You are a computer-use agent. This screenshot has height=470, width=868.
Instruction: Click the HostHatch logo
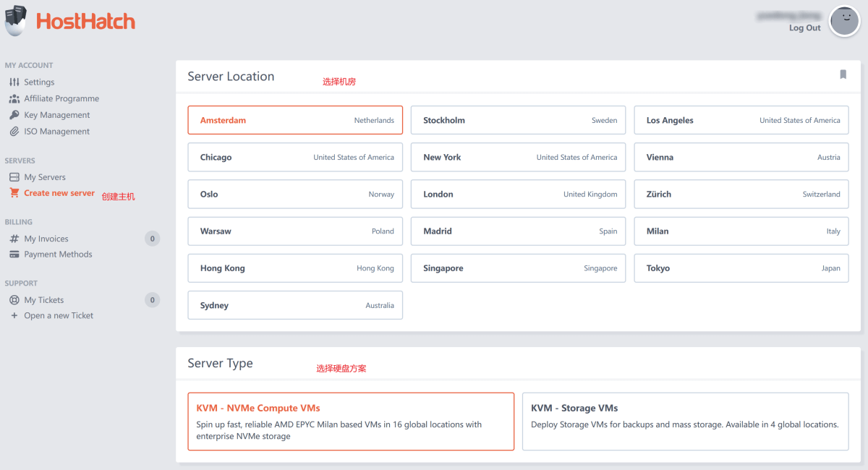coord(70,21)
